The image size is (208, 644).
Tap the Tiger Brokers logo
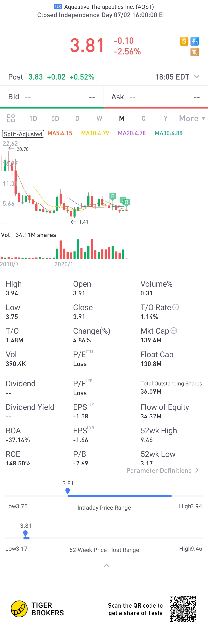(x=19, y=609)
